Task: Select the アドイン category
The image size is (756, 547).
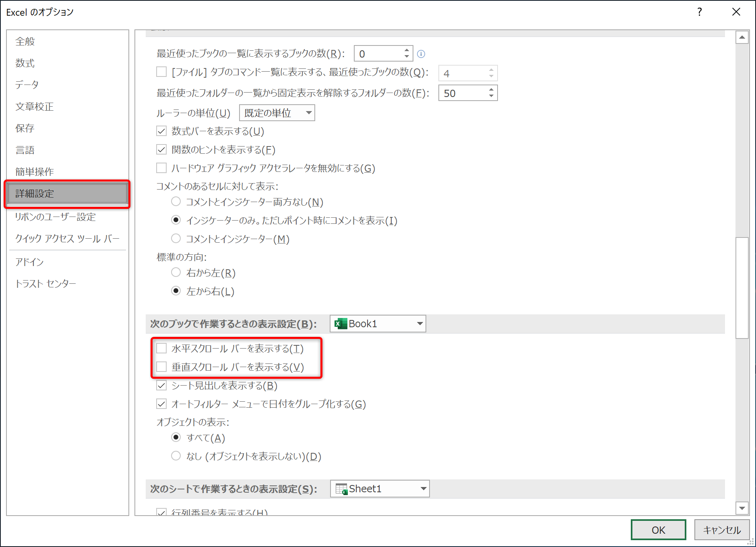Action: 67,262
